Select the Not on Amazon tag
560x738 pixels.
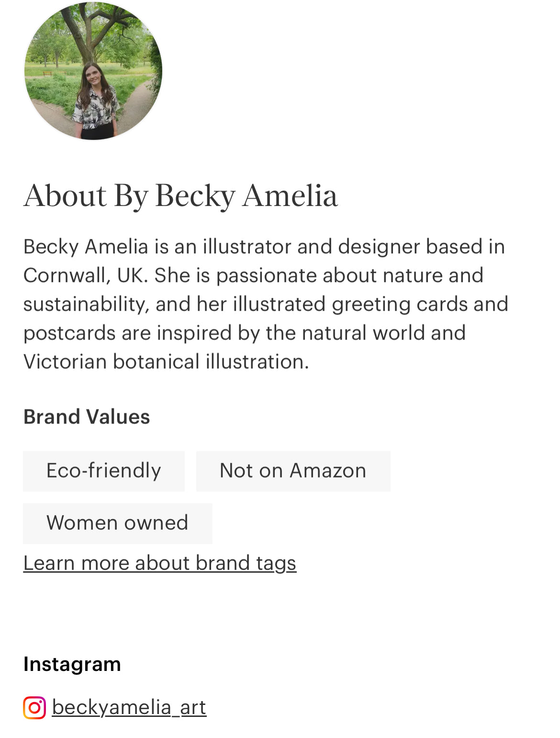point(293,471)
